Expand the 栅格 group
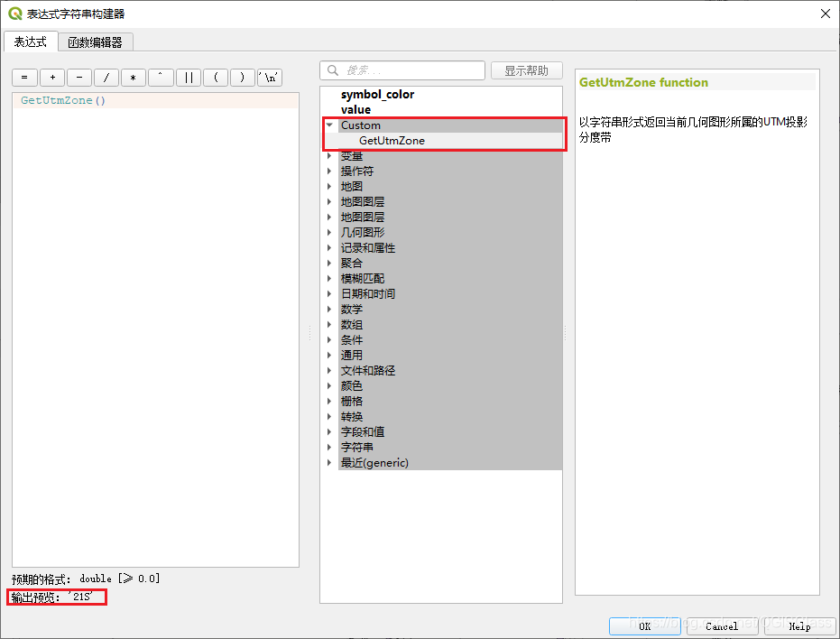The width and height of the screenshot is (840, 639). point(329,401)
